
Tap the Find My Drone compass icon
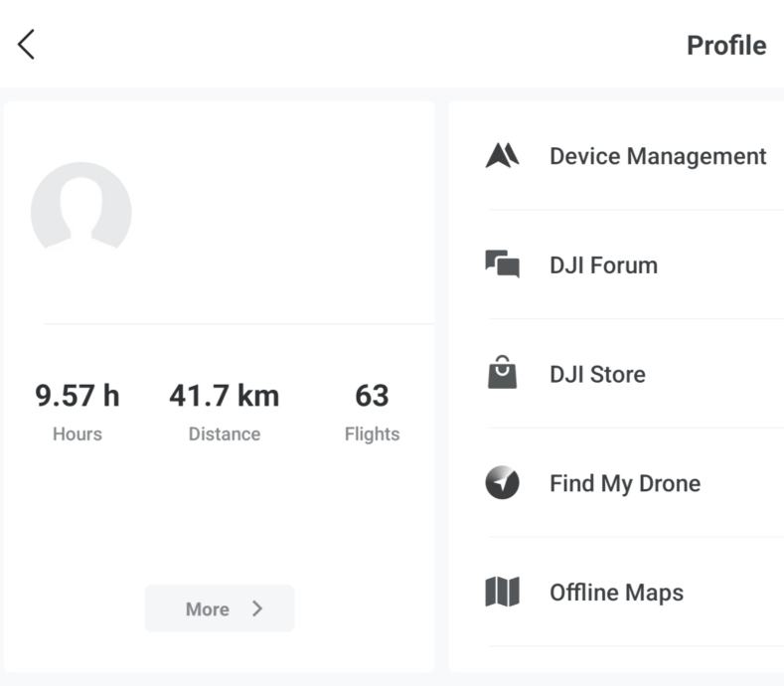click(503, 483)
